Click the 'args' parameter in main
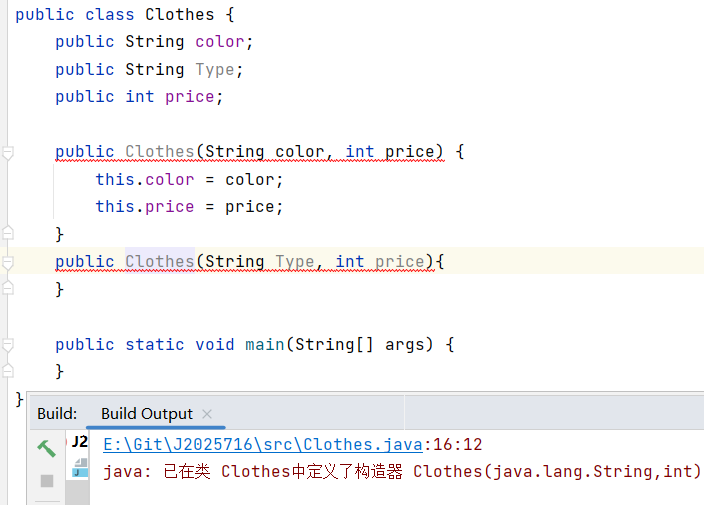The image size is (704, 505). point(404,345)
